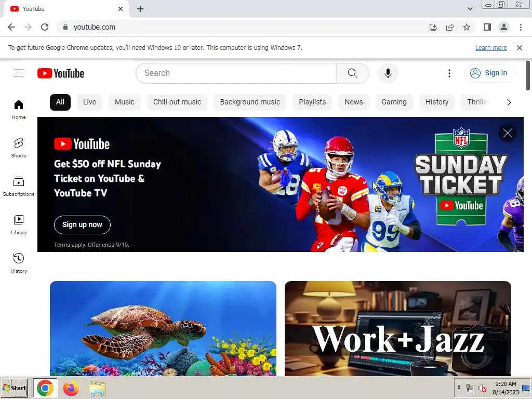Open History in the sidebar
Screen dimensions: 532x399
tap(19, 263)
